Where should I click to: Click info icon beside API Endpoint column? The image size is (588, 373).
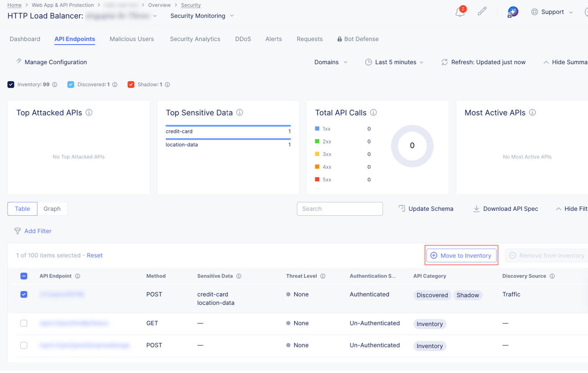[78, 276]
